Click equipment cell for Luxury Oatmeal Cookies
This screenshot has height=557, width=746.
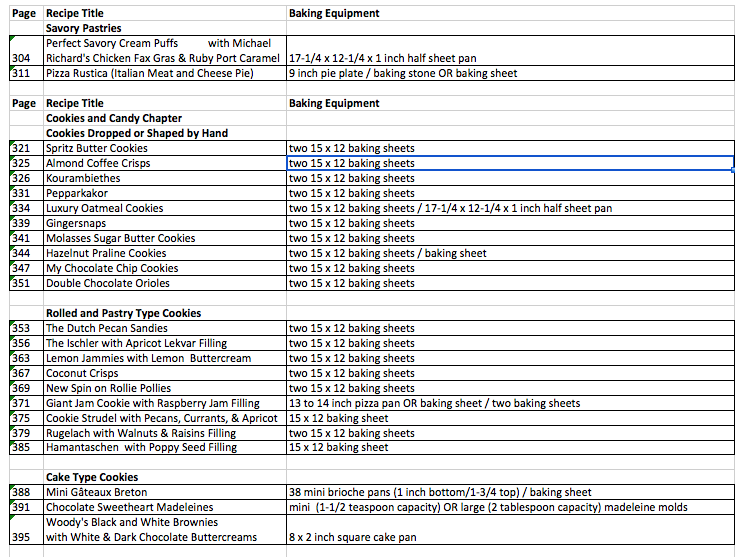pyautogui.click(x=510, y=208)
